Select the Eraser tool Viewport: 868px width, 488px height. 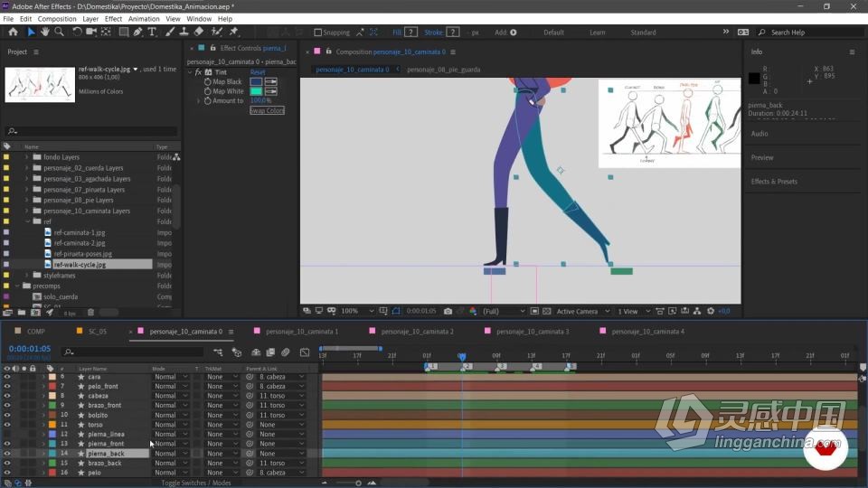point(199,33)
